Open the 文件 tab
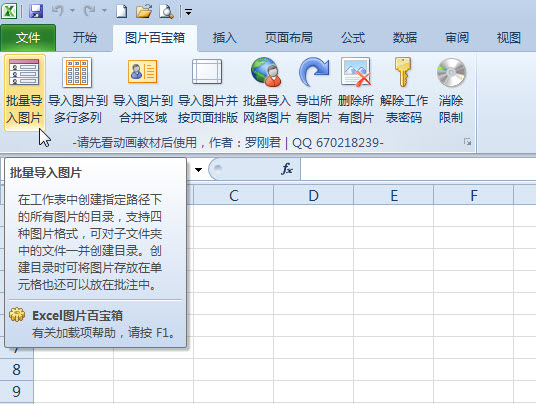The width and height of the screenshot is (536, 404). tap(28, 38)
